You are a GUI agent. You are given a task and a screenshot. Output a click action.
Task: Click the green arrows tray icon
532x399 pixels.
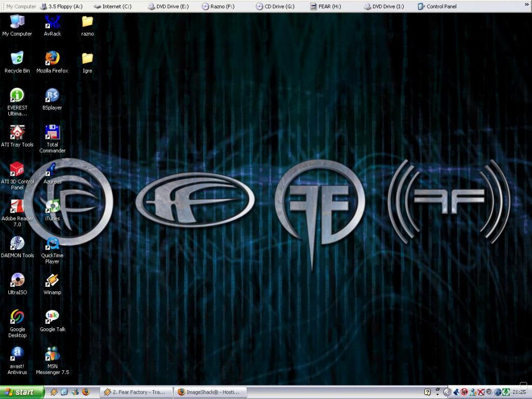click(506, 392)
